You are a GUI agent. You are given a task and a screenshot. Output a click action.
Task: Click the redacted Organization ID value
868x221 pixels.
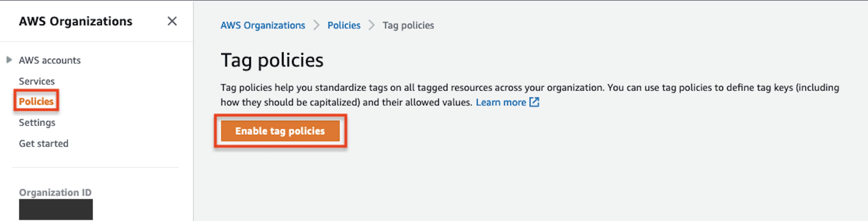(56, 209)
